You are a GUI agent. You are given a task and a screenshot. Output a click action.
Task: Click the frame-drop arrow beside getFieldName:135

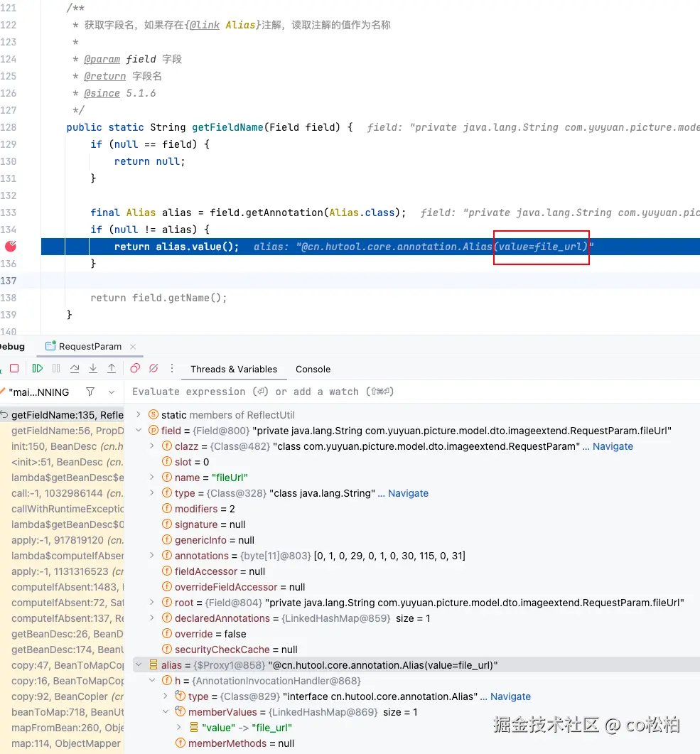[4, 414]
